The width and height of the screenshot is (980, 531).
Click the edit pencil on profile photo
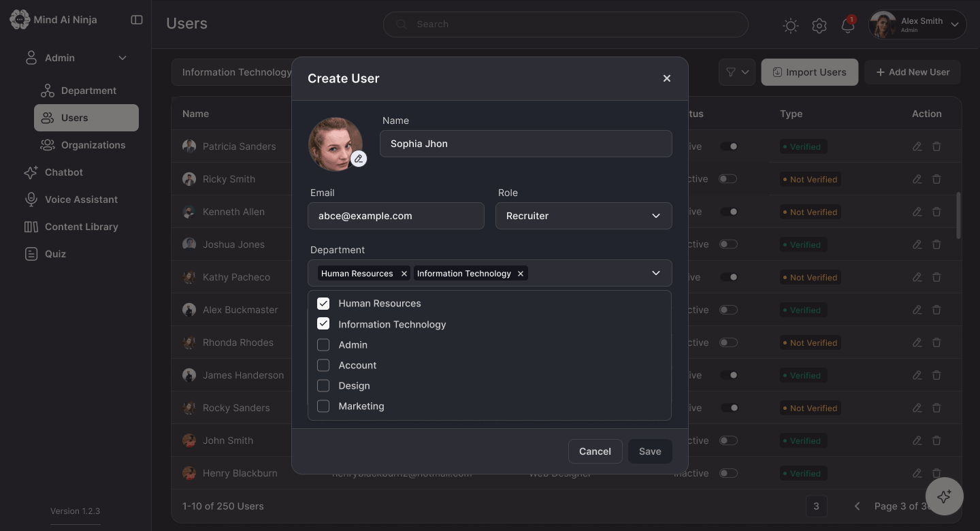point(359,159)
